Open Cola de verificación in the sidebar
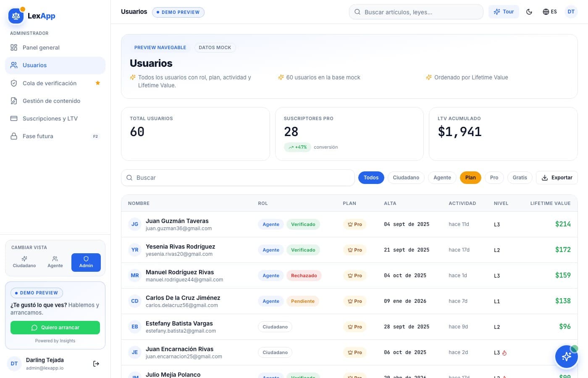The height and width of the screenshot is (378, 588). point(55,83)
